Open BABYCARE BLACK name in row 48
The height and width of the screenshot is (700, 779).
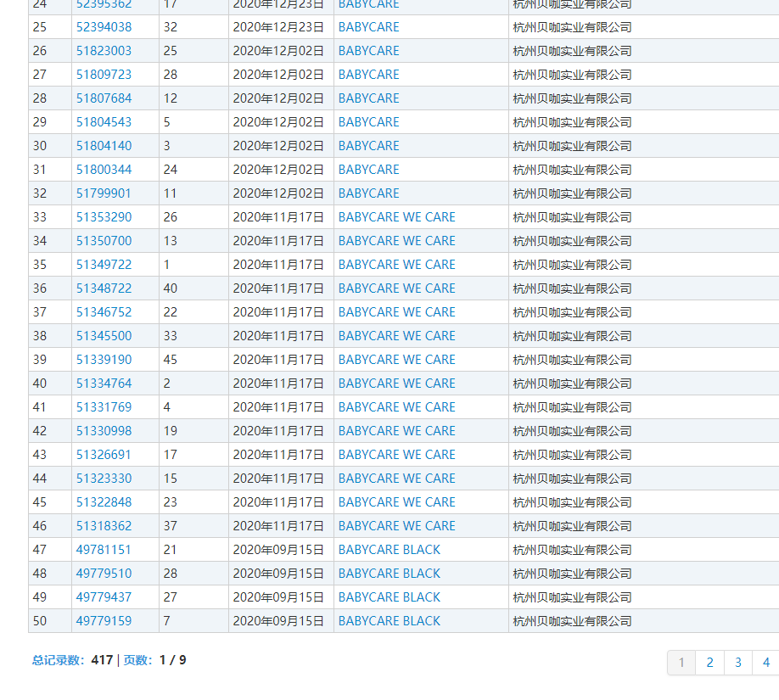389,574
